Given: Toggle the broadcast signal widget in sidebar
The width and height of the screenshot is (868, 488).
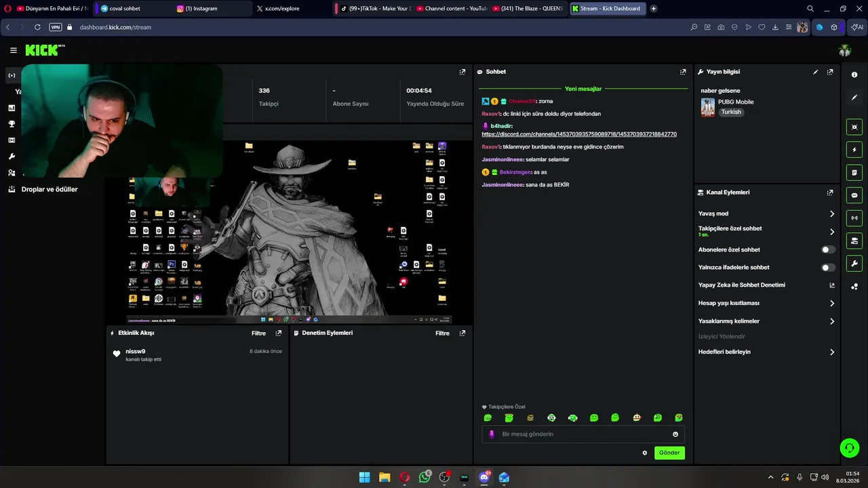Looking at the screenshot, I should [x=854, y=218].
